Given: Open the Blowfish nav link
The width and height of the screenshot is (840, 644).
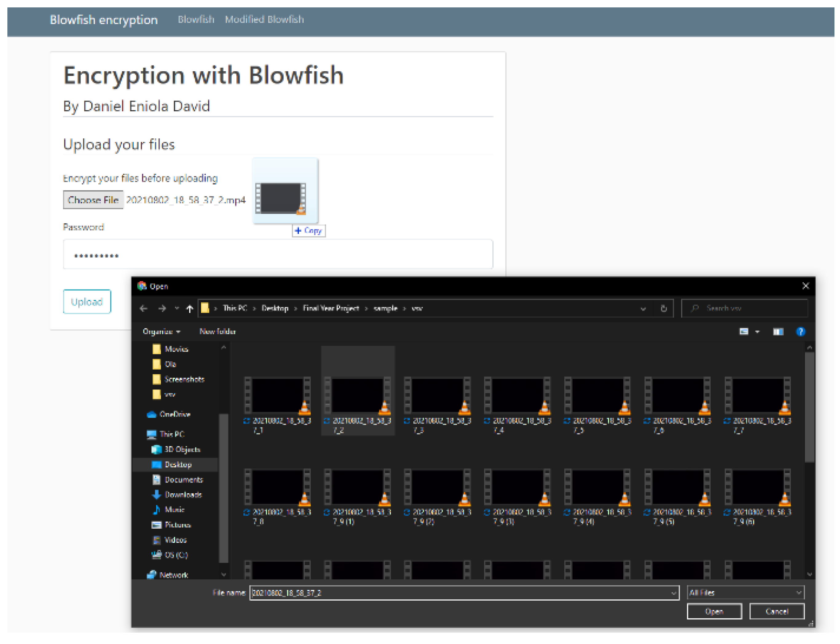Looking at the screenshot, I should pyautogui.click(x=196, y=20).
